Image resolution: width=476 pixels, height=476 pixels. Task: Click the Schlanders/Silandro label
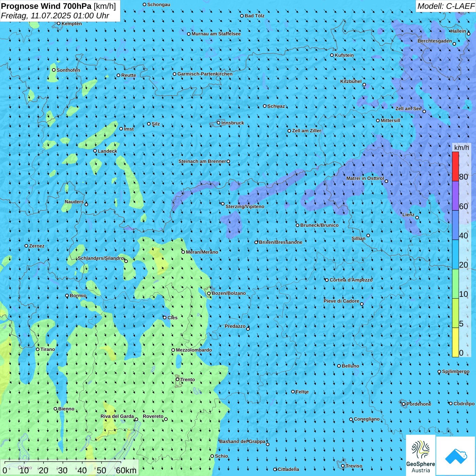point(101,258)
